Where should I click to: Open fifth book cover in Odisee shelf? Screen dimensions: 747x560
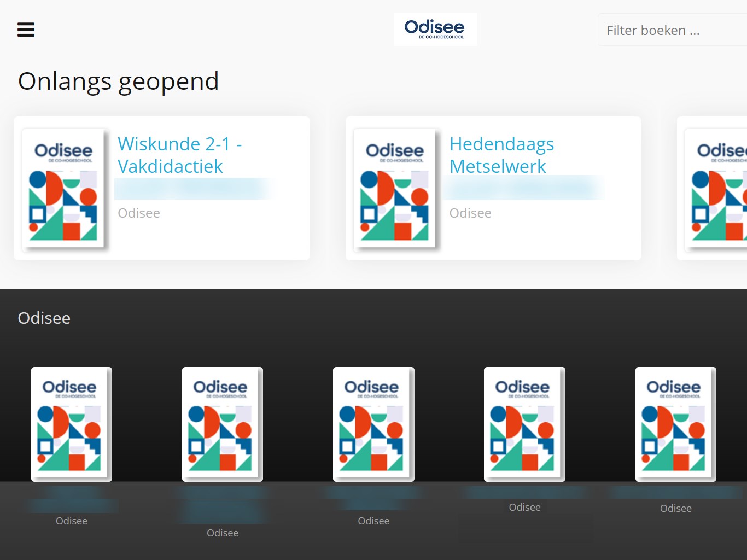(x=676, y=424)
